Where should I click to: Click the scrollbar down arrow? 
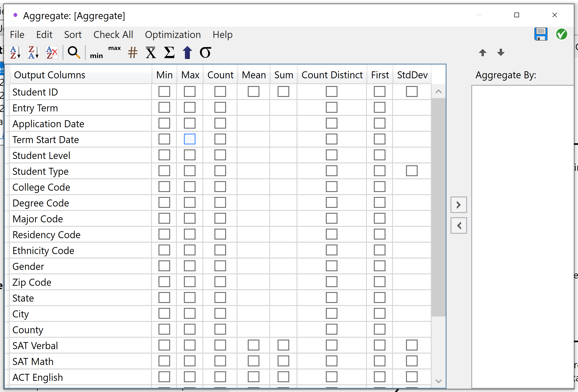(x=438, y=381)
